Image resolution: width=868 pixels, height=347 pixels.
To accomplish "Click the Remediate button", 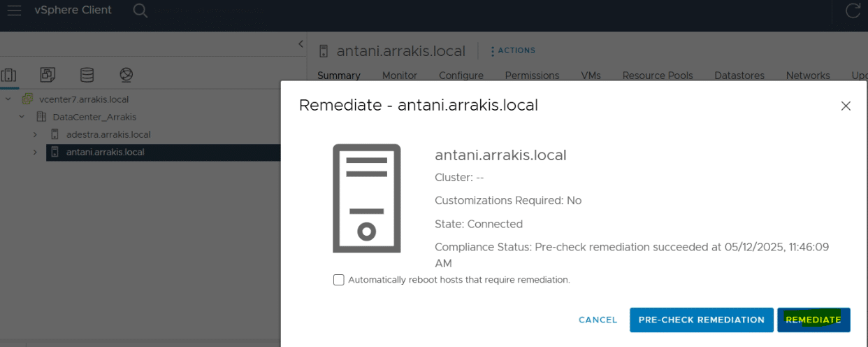I will [813, 320].
